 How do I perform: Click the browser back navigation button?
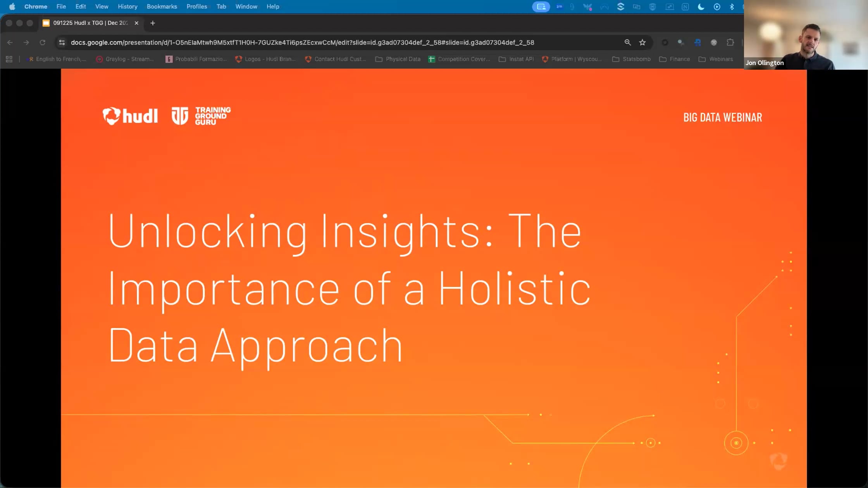click(10, 43)
